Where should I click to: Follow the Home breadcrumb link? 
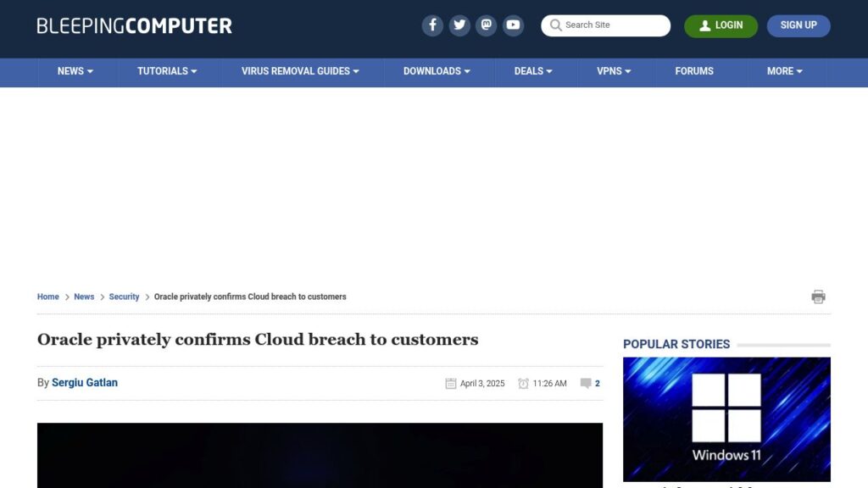point(48,297)
